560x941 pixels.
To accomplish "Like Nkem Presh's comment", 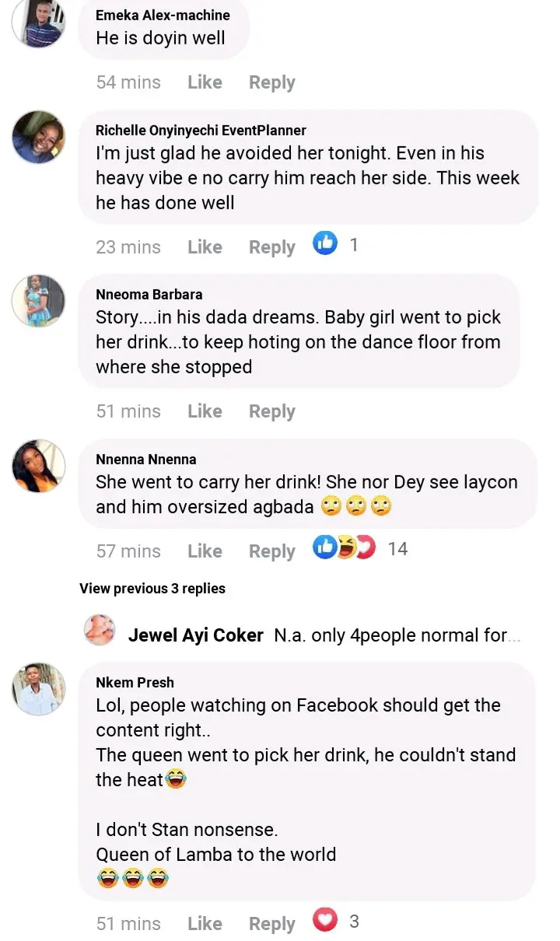I will [205, 924].
